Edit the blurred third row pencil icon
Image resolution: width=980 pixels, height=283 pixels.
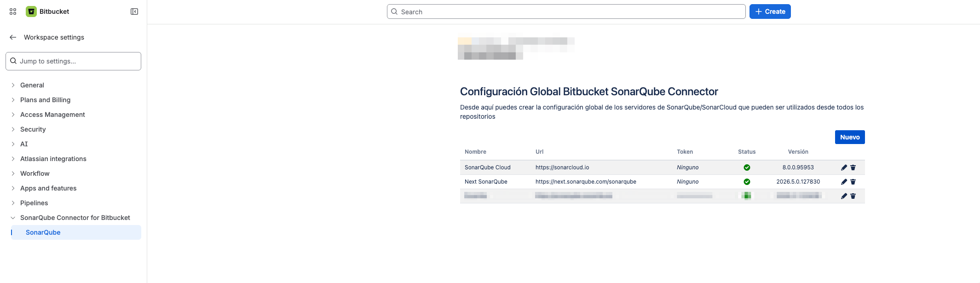(x=844, y=196)
